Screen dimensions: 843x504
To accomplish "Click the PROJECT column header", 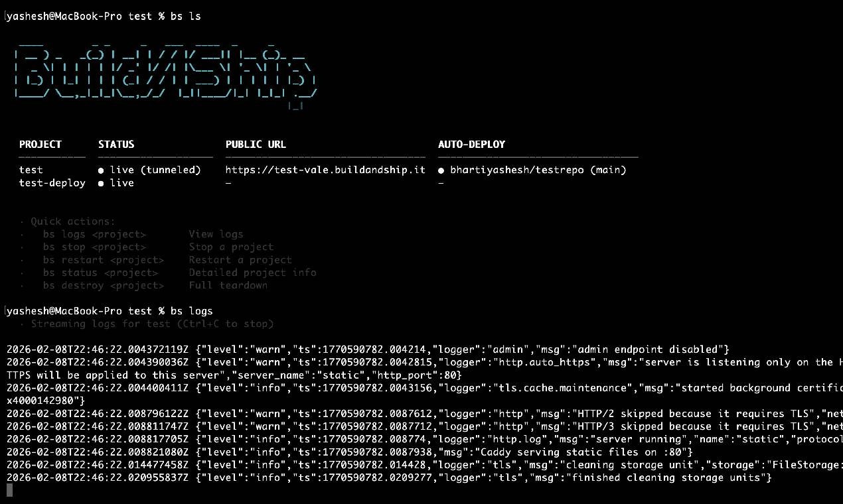I will [x=40, y=144].
